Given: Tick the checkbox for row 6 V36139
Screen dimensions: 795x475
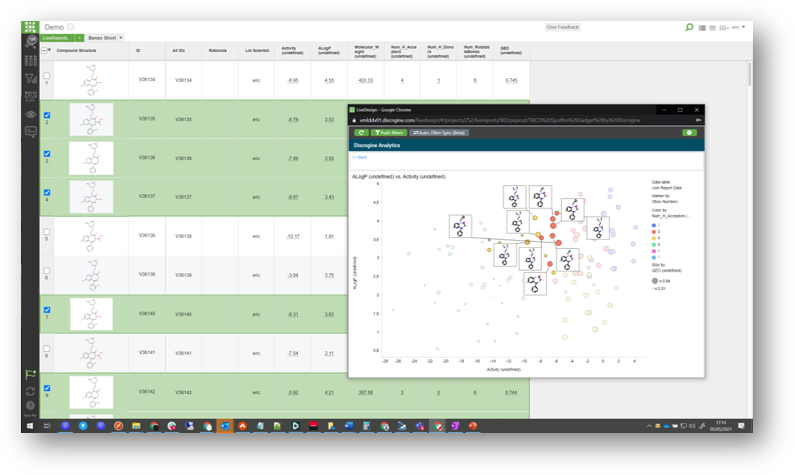Looking at the screenshot, I should pos(47,271).
